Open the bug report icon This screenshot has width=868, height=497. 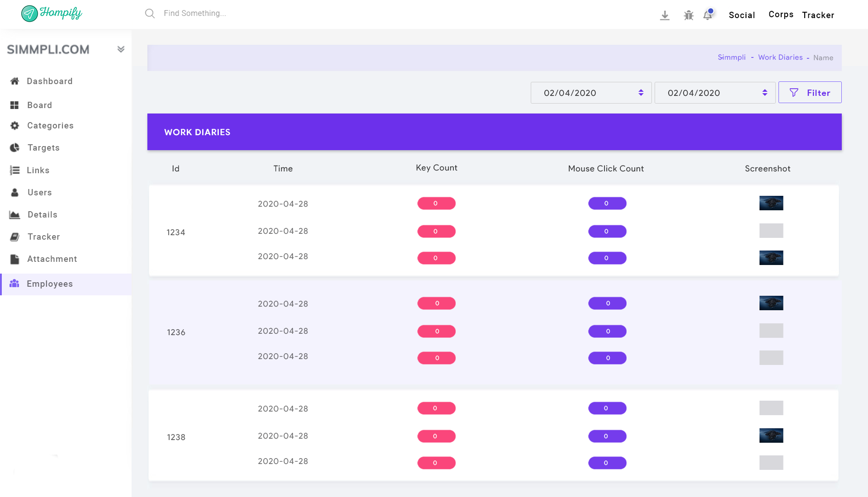click(689, 15)
